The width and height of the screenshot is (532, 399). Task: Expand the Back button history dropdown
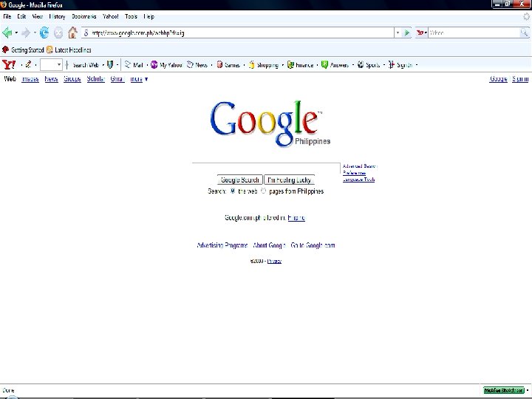(x=16, y=33)
